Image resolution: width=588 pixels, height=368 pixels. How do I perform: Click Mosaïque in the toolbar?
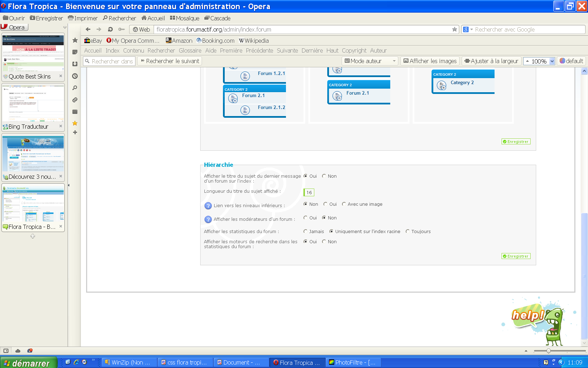[185, 18]
